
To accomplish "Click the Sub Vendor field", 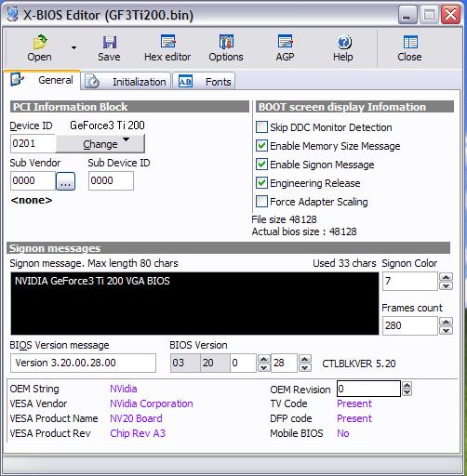I will click(x=33, y=180).
